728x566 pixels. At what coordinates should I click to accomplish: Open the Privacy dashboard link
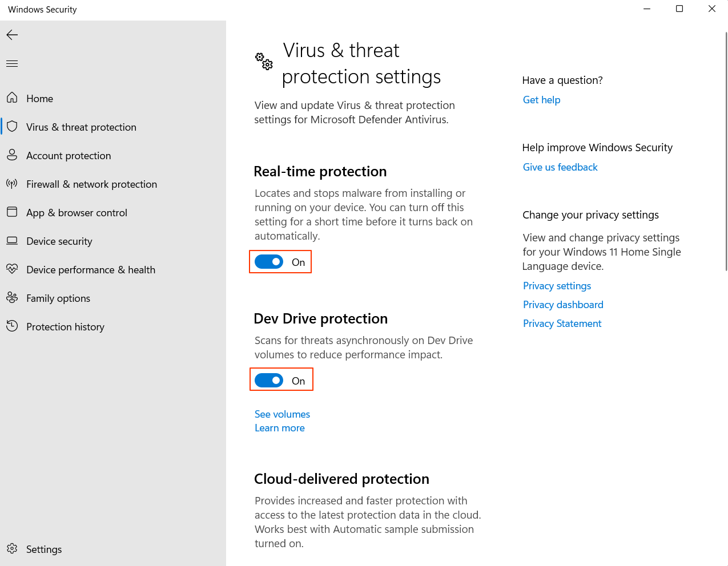(563, 305)
